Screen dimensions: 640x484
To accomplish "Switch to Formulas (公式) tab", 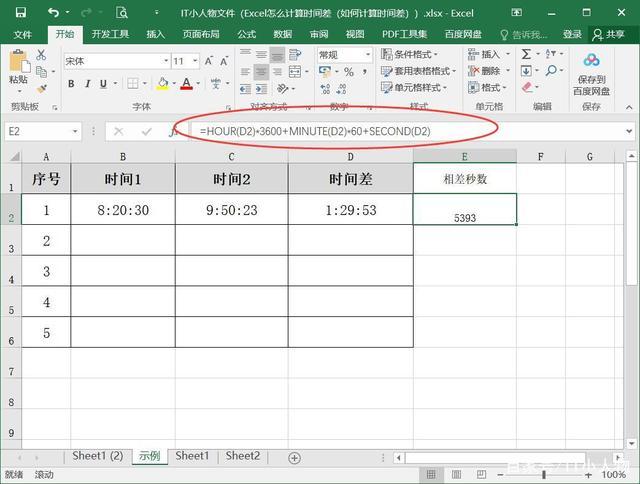I will [247, 34].
